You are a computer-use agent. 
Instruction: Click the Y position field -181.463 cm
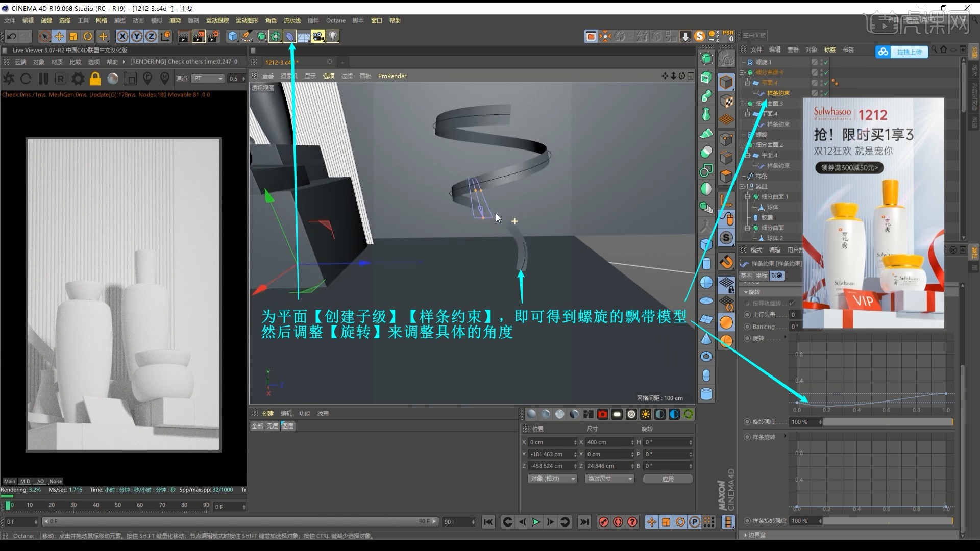(x=552, y=454)
